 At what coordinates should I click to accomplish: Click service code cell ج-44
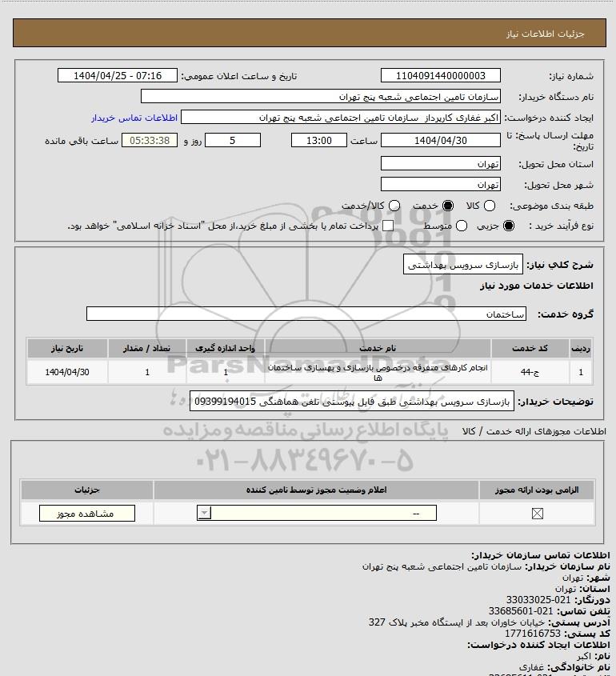[x=530, y=372]
